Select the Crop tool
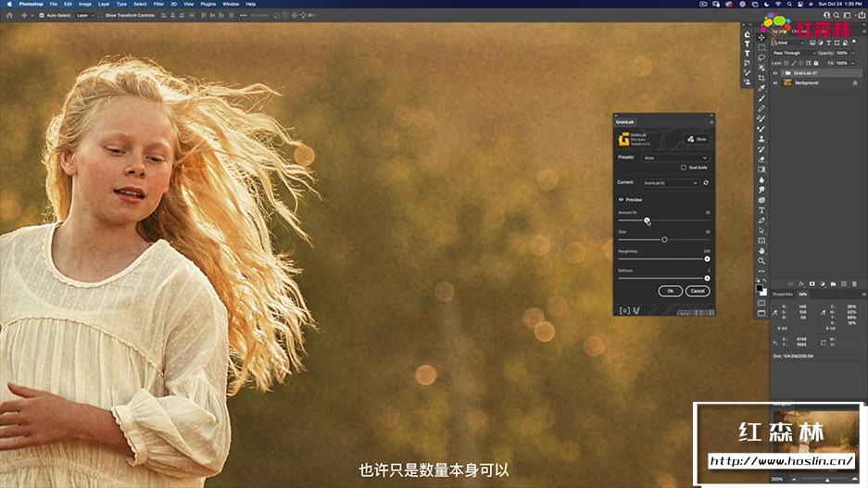Image resolution: width=868 pixels, height=488 pixels. (761, 78)
